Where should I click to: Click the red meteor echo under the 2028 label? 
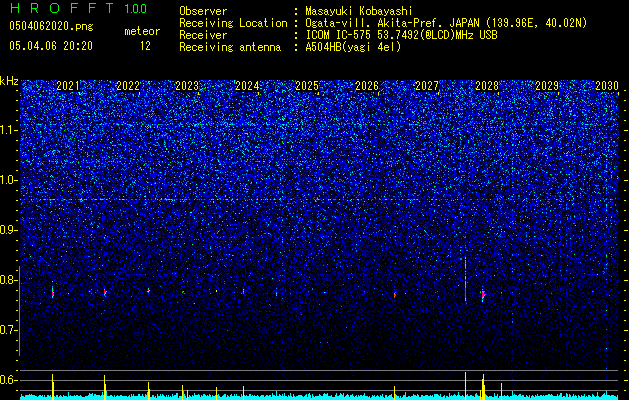(x=483, y=294)
